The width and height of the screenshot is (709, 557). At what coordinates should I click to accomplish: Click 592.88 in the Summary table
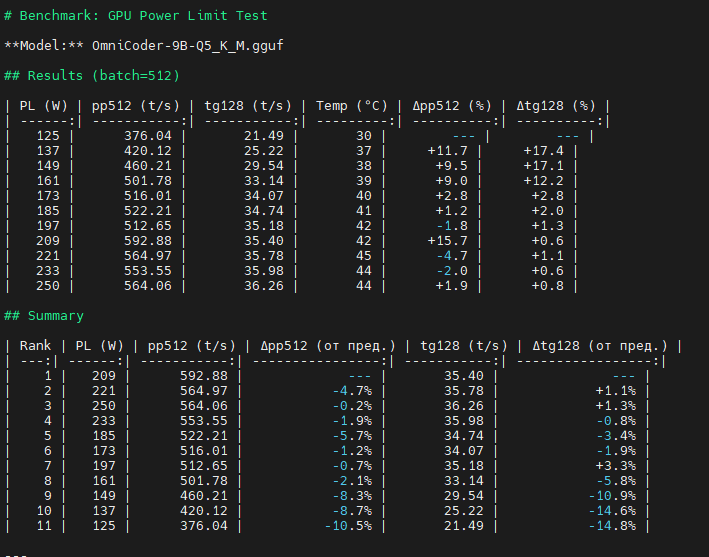tap(204, 376)
